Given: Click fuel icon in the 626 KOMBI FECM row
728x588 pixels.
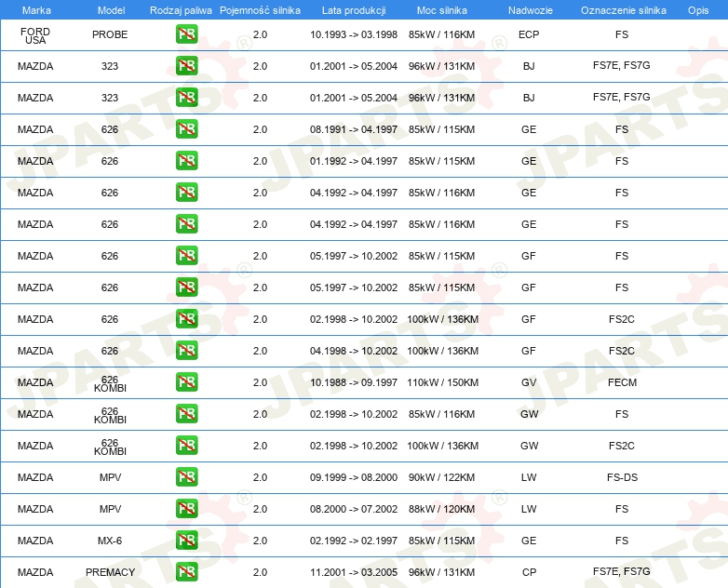Looking at the screenshot, I should point(186,381).
